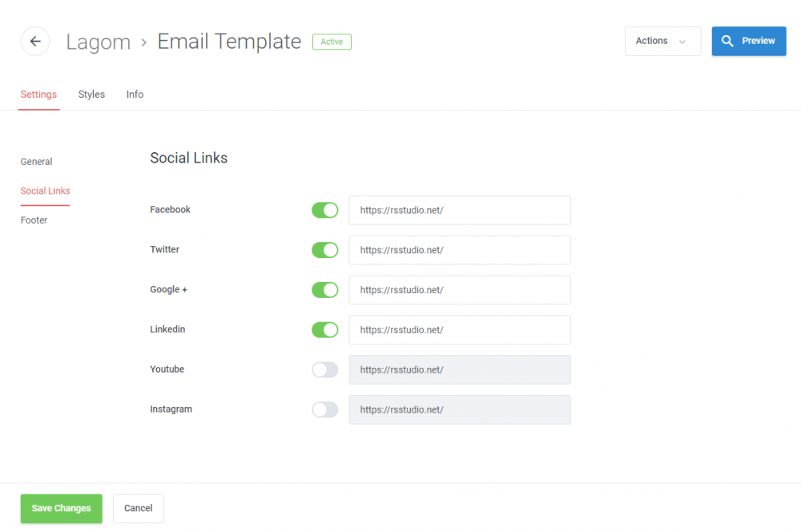Open the Info tab
This screenshot has height=532, width=801.
point(135,94)
